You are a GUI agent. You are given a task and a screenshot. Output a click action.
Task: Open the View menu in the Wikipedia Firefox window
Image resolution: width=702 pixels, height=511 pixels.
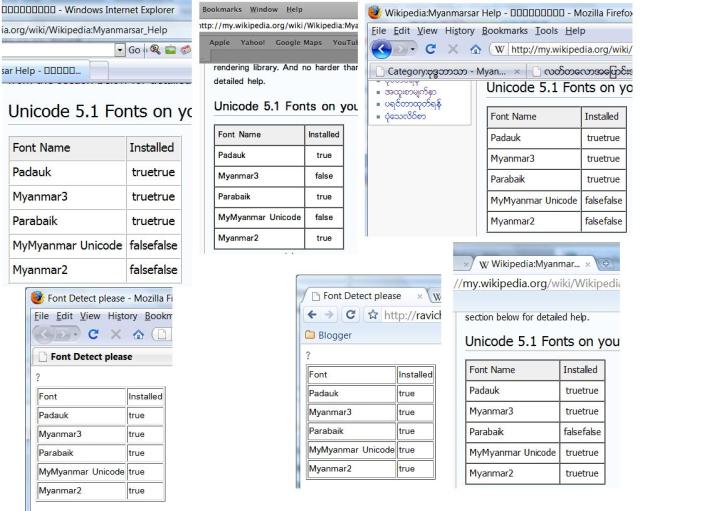[x=427, y=31]
